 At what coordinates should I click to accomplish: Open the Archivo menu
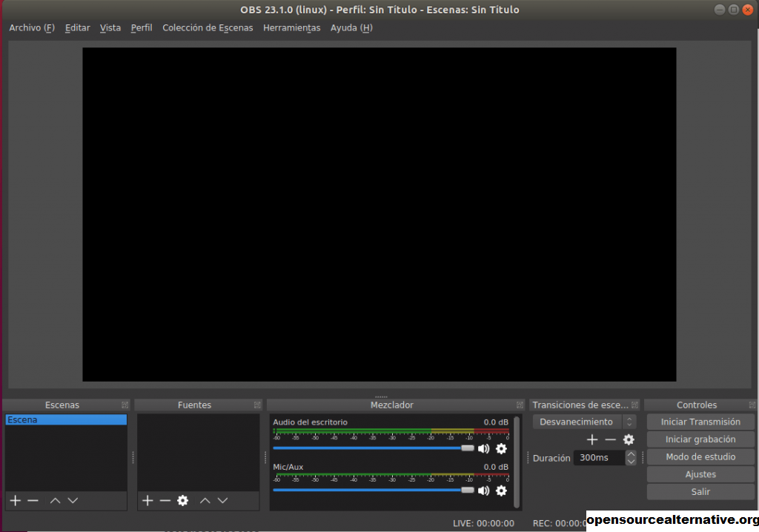(32, 28)
